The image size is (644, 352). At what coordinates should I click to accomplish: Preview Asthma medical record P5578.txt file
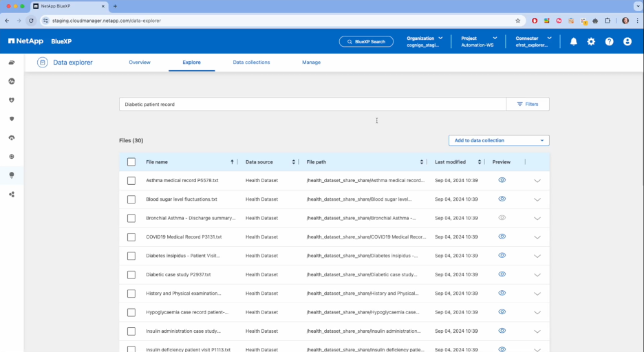tap(502, 180)
